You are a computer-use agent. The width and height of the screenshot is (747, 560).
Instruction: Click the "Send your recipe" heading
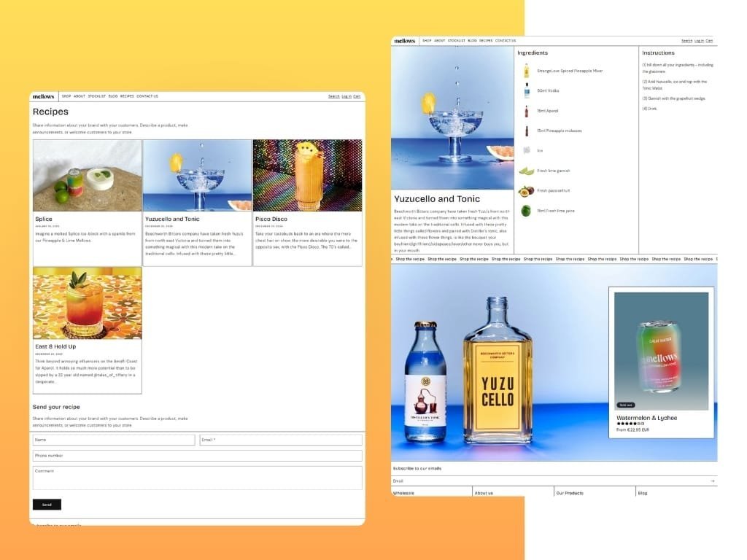tap(56, 407)
